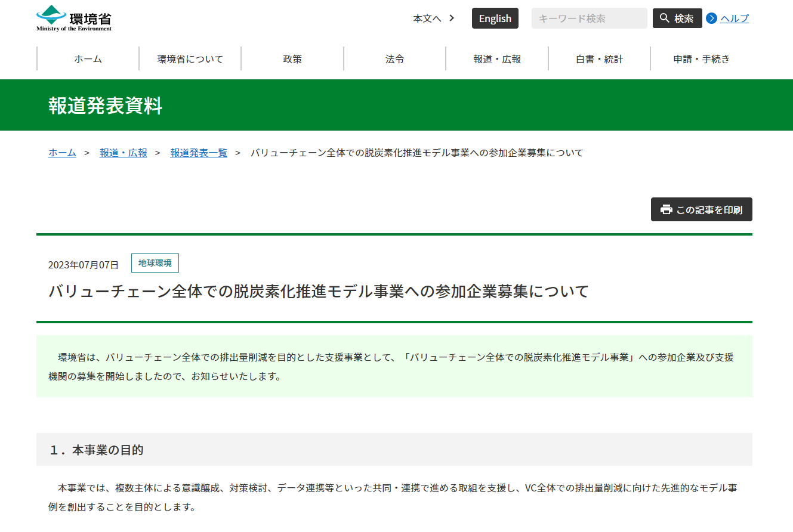
Task: Click the ホーム breadcrumb link
Action: tap(62, 153)
